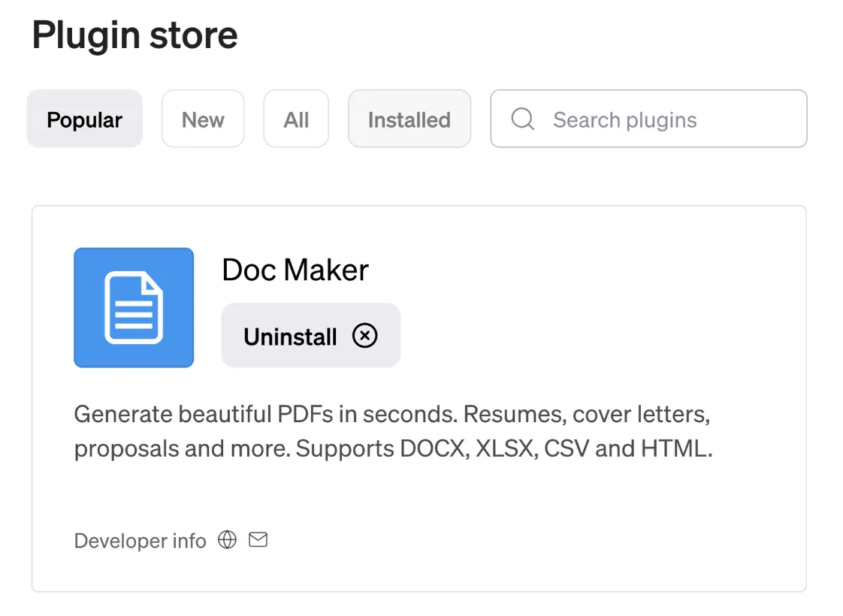Click the Developer info label
This screenshot has width=843, height=616.
tap(140, 541)
